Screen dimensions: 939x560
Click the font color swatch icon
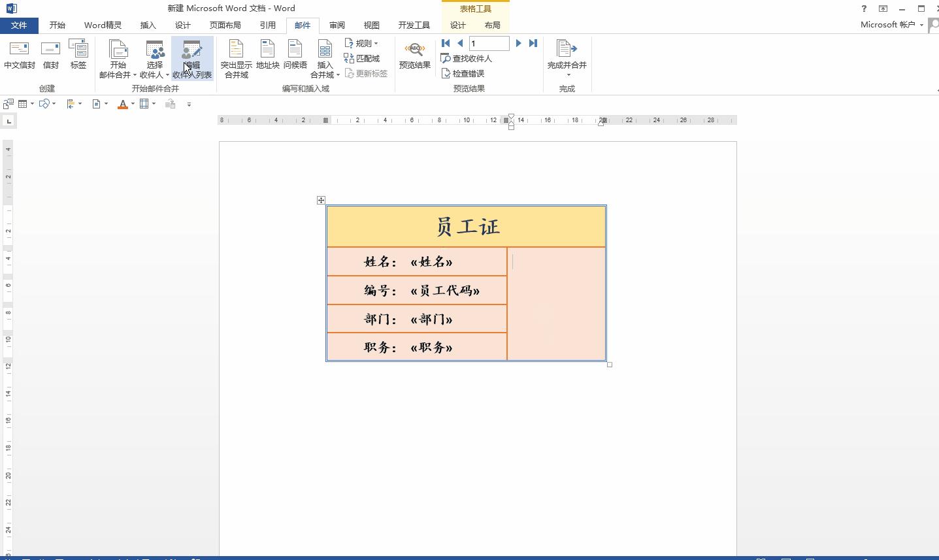coord(123,103)
